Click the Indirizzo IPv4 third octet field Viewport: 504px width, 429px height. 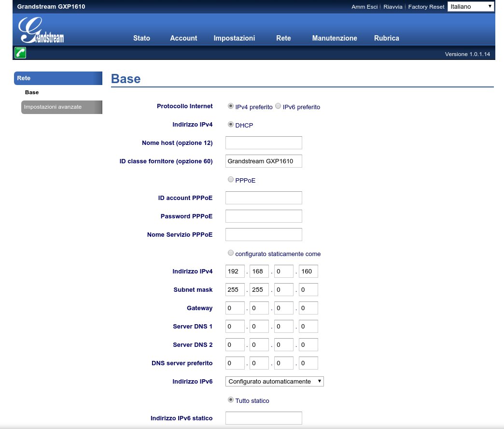[284, 271]
